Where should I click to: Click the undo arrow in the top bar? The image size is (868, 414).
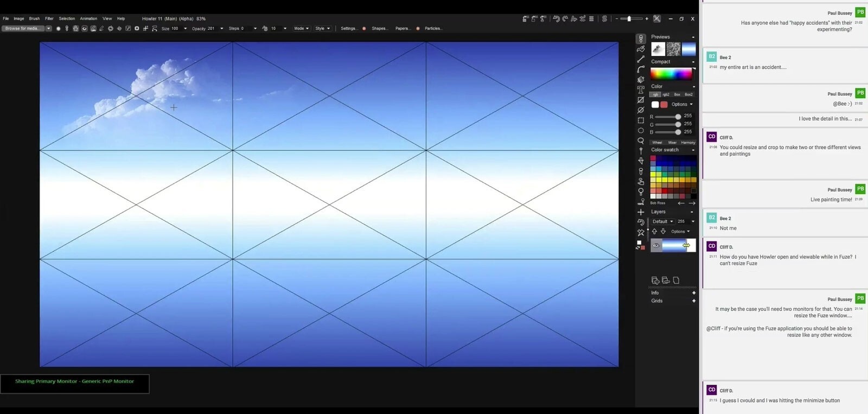(556, 18)
